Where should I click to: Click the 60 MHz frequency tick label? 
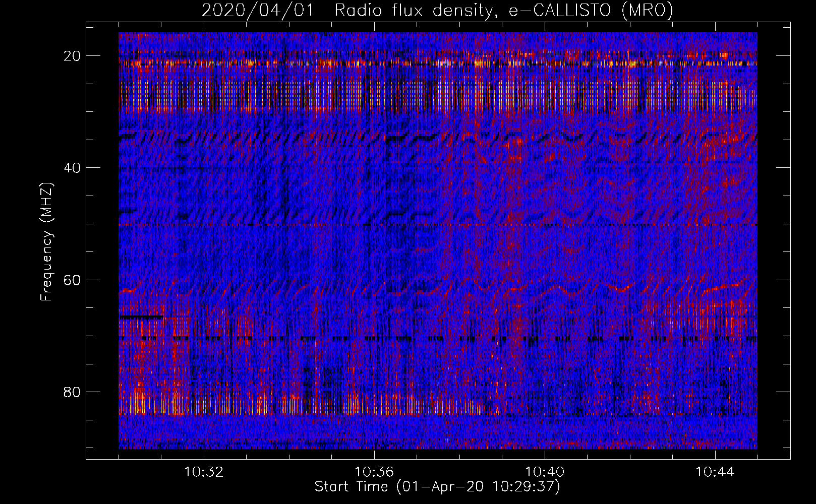[x=73, y=280]
